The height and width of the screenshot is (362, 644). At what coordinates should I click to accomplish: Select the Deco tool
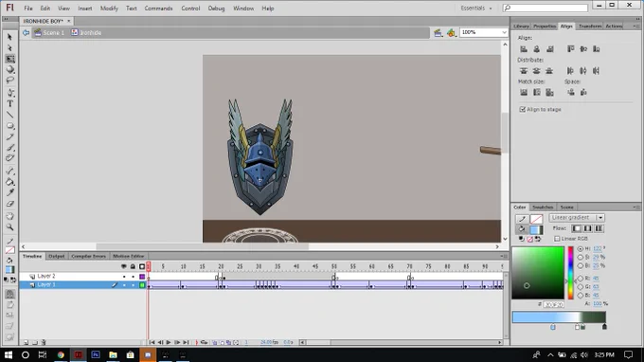tap(9, 158)
